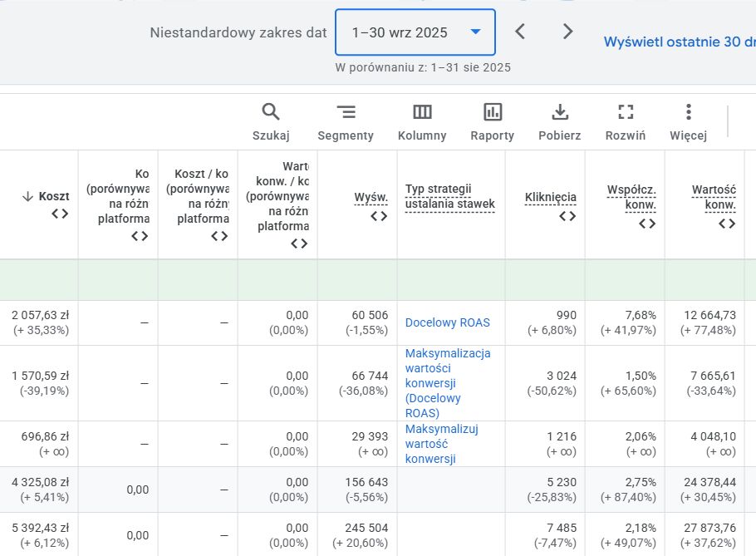Click clicks value 1 216
The image size is (756, 556).
tap(562, 437)
